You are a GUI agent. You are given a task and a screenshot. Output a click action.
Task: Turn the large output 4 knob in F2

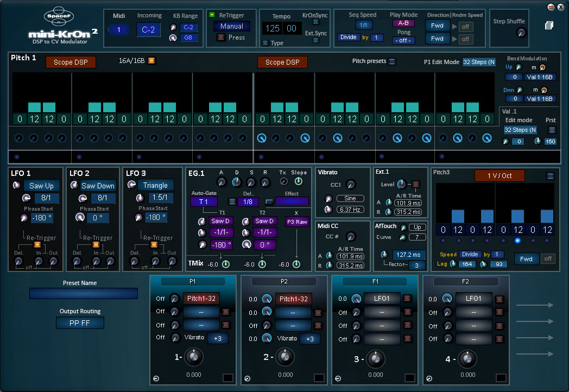pos(467,358)
